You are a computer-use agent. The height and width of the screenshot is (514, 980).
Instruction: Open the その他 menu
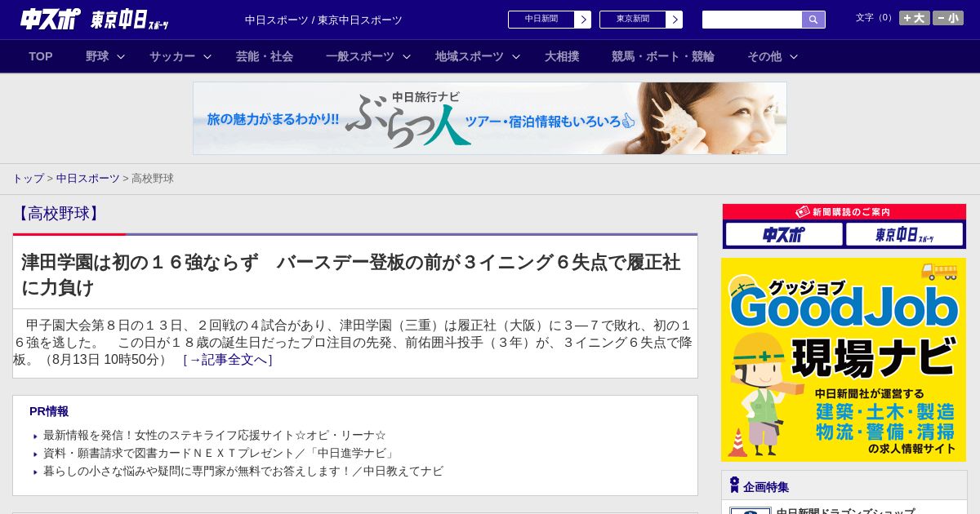click(764, 56)
